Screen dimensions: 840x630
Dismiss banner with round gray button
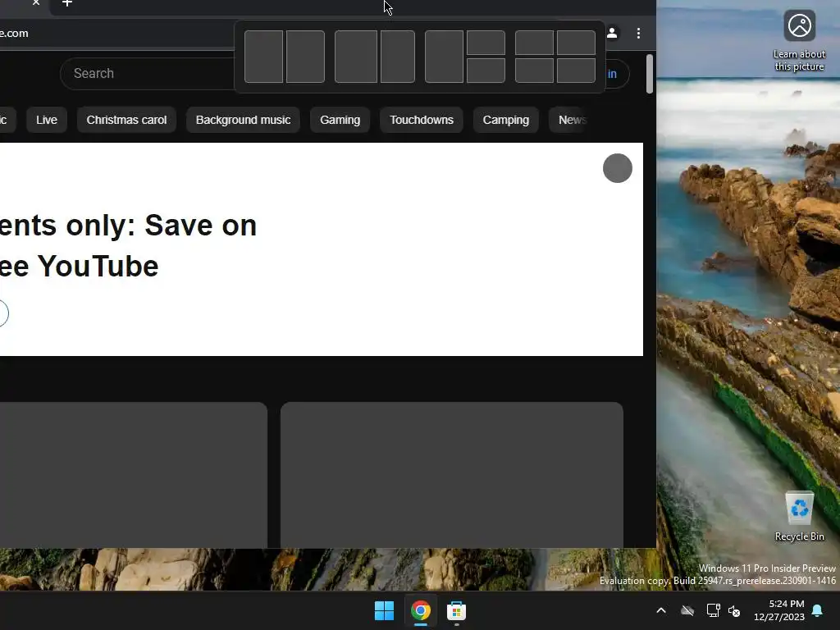tap(617, 168)
